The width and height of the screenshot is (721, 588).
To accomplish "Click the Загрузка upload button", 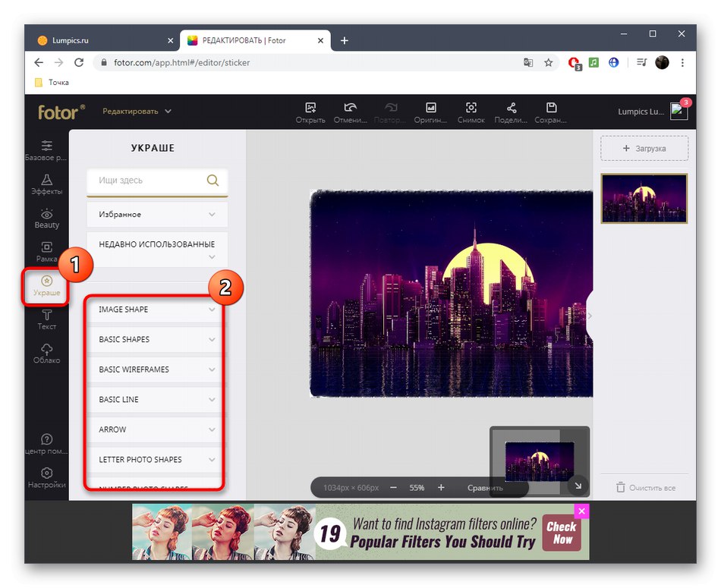I will pos(644,149).
